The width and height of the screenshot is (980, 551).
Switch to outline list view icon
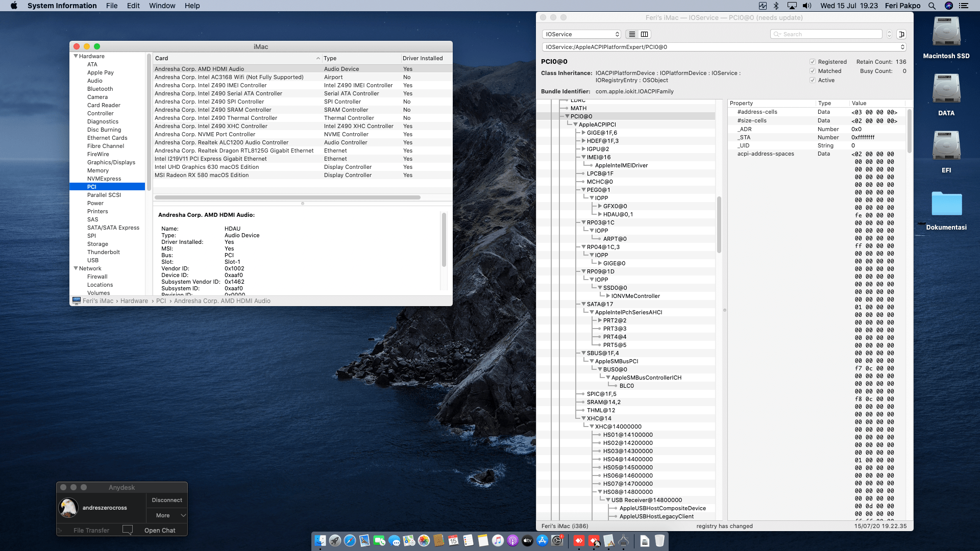point(632,34)
